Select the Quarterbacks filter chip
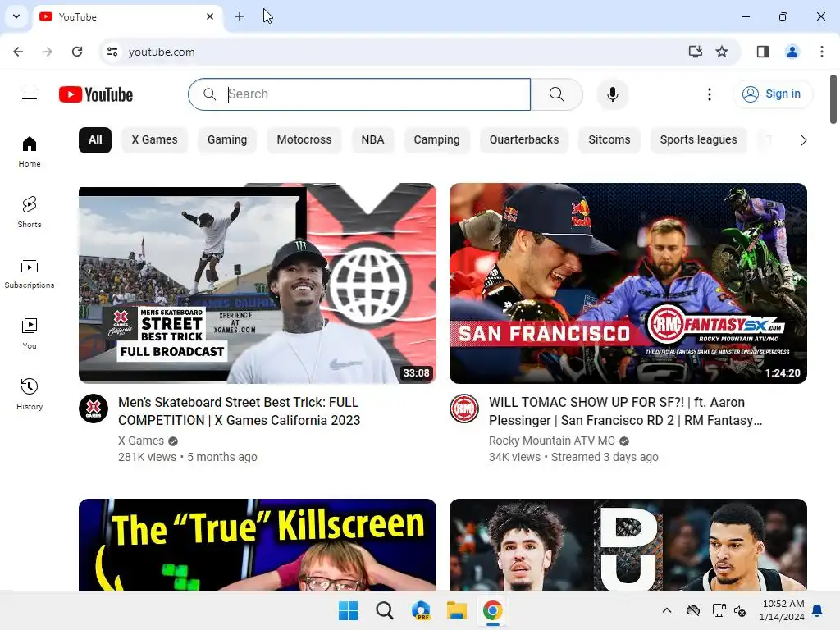The image size is (840, 630). point(524,139)
